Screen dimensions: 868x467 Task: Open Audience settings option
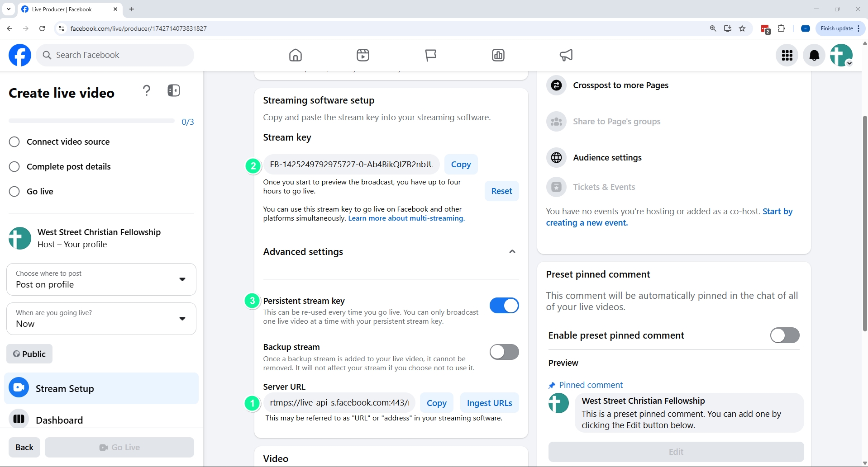(x=607, y=157)
